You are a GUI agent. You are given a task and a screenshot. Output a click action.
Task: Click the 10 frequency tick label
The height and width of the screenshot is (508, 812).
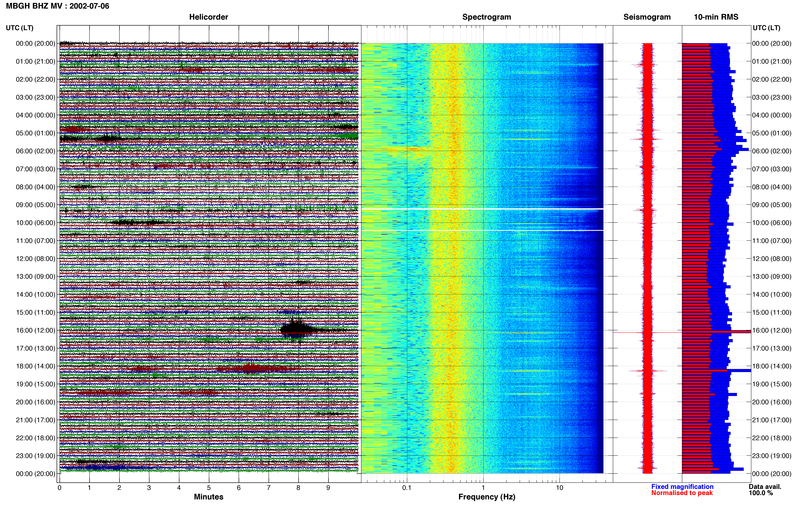[x=559, y=488]
